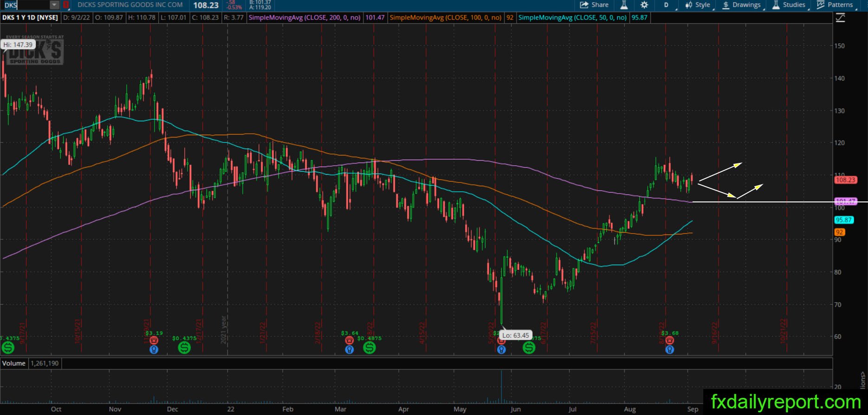868x415 pixels.
Task: Open the symbol selector dropdown arrow
Action: (54, 5)
